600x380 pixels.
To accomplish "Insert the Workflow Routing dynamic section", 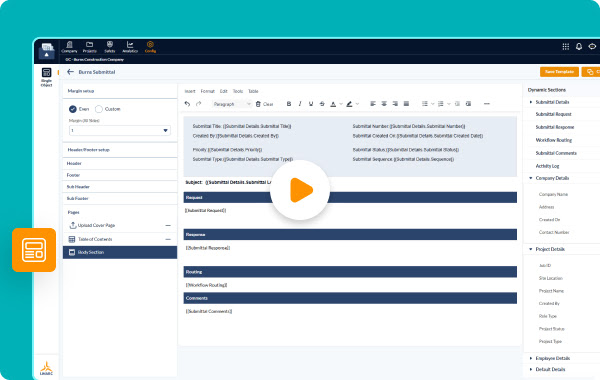I will tap(554, 140).
